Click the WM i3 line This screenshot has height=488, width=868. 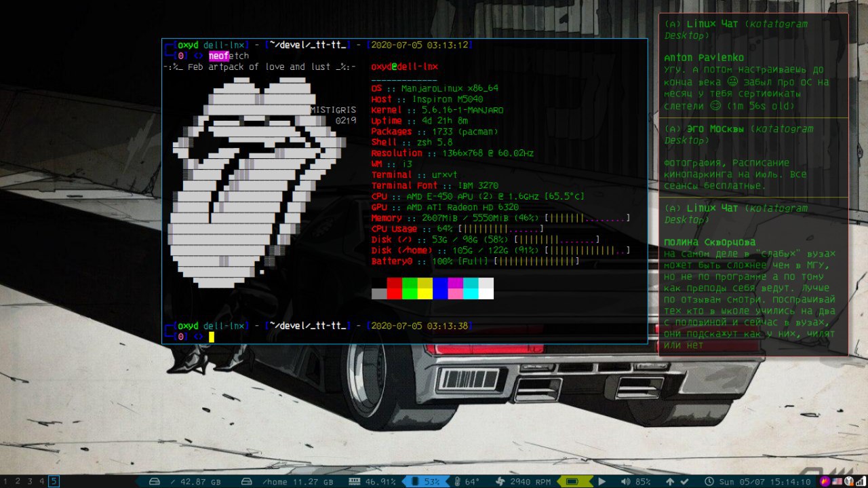[x=392, y=164]
